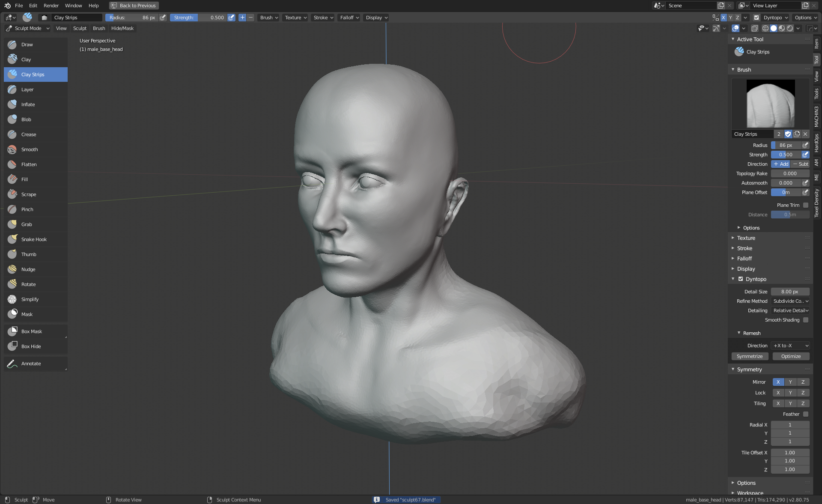The height and width of the screenshot is (504, 822).
Task: Open the Refine Method dropdown
Action: tap(790, 301)
